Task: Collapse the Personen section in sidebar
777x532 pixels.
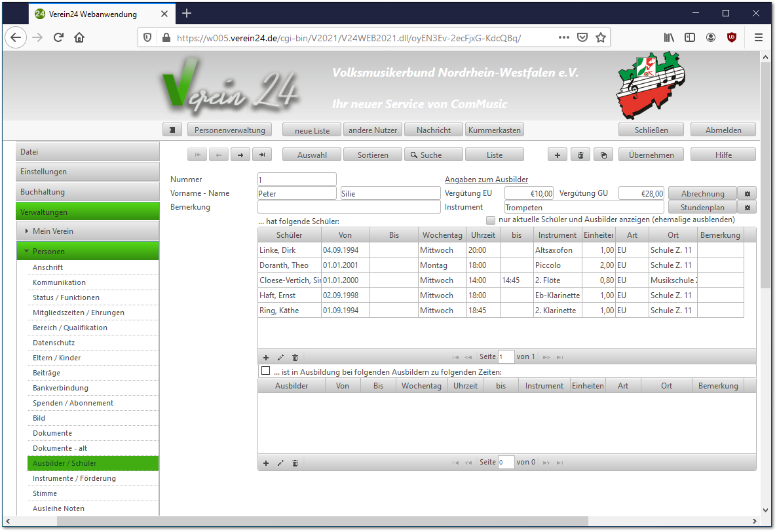Action: [88, 252]
